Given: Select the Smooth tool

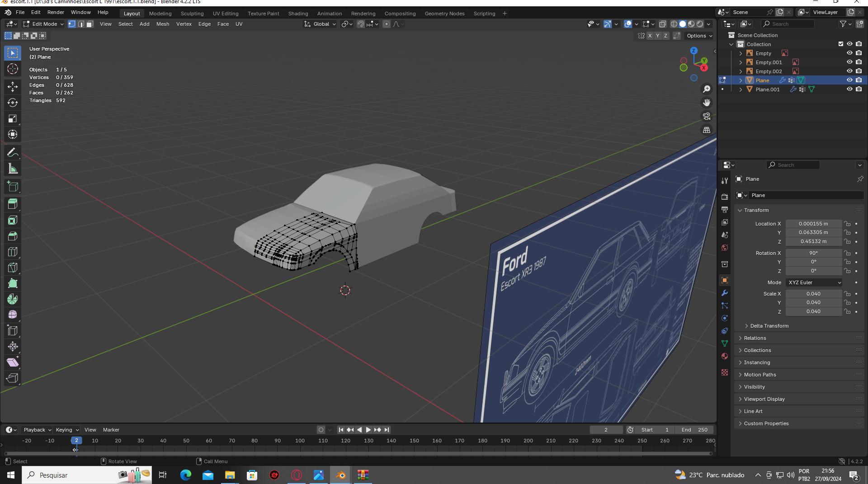Looking at the screenshot, I should pyautogui.click(x=13, y=315).
